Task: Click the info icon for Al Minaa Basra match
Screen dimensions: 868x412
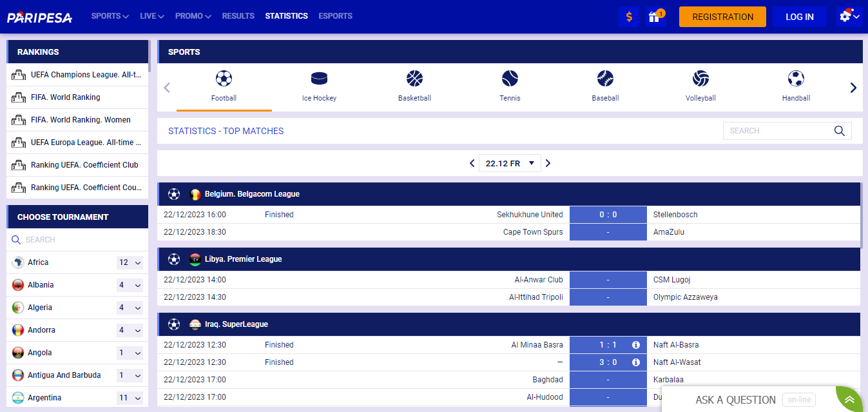Action: (x=636, y=345)
